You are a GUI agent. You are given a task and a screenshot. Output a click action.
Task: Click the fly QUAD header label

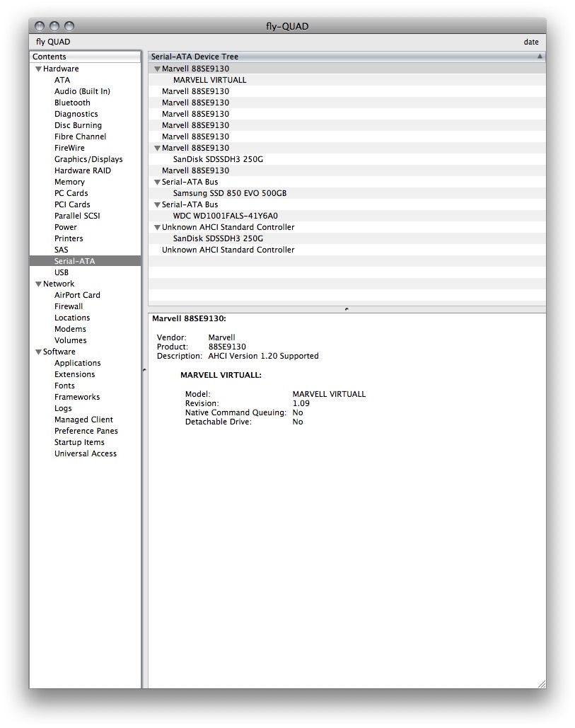pos(53,42)
